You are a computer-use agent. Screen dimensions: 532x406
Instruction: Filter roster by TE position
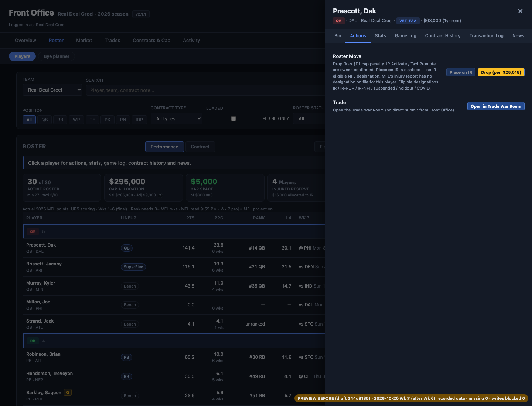pyautogui.click(x=92, y=120)
